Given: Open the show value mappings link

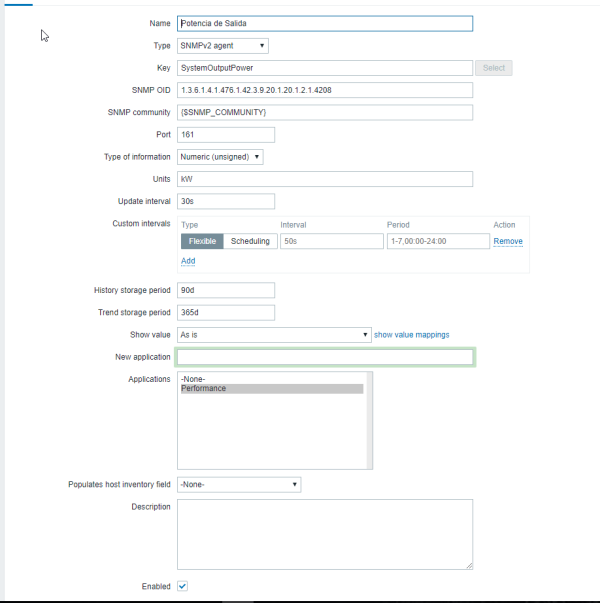Looking at the screenshot, I should coord(411,334).
